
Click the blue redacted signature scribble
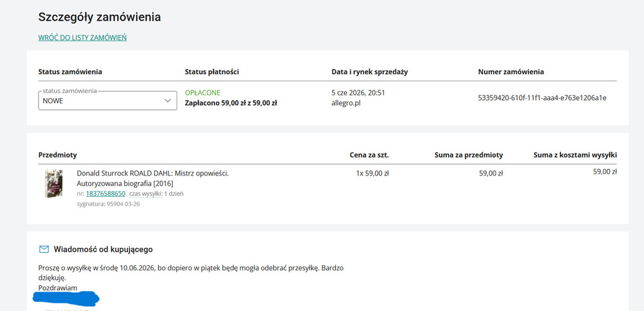pos(66,299)
